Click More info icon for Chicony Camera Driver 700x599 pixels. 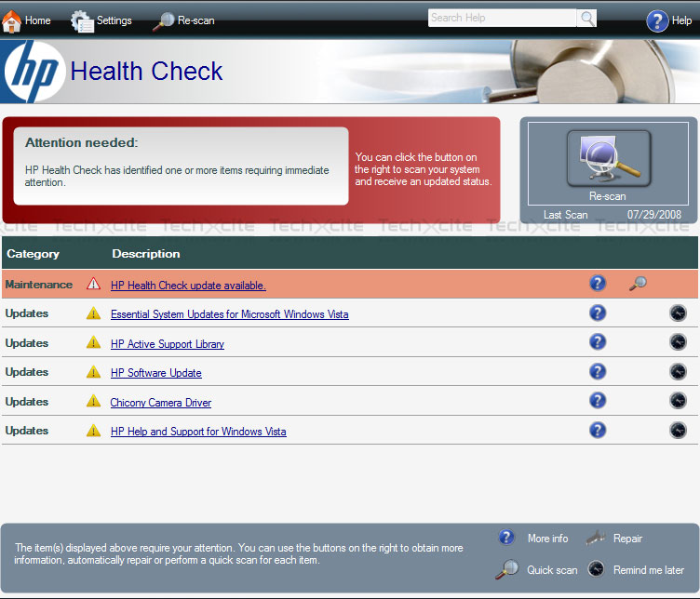(598, 400)
